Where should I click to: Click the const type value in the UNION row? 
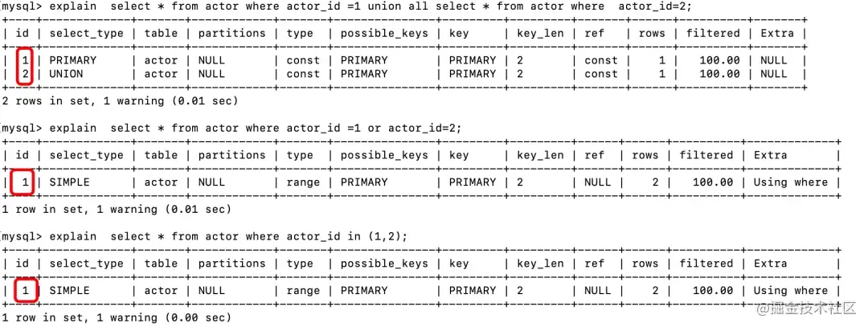click(x=303, y=74)
